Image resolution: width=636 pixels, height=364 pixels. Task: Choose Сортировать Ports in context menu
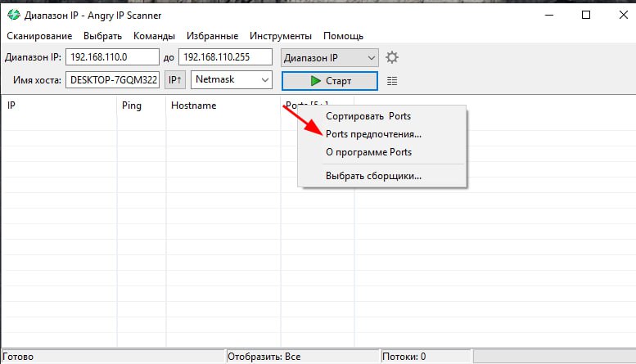[x=368, y=116]
